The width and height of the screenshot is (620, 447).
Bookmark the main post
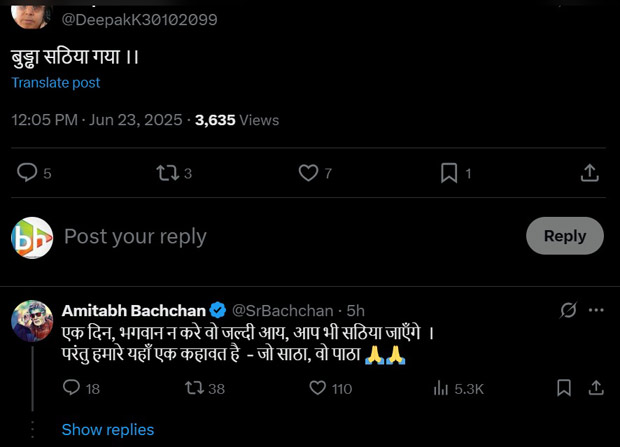pyautogui.click(x=449, y=173)
